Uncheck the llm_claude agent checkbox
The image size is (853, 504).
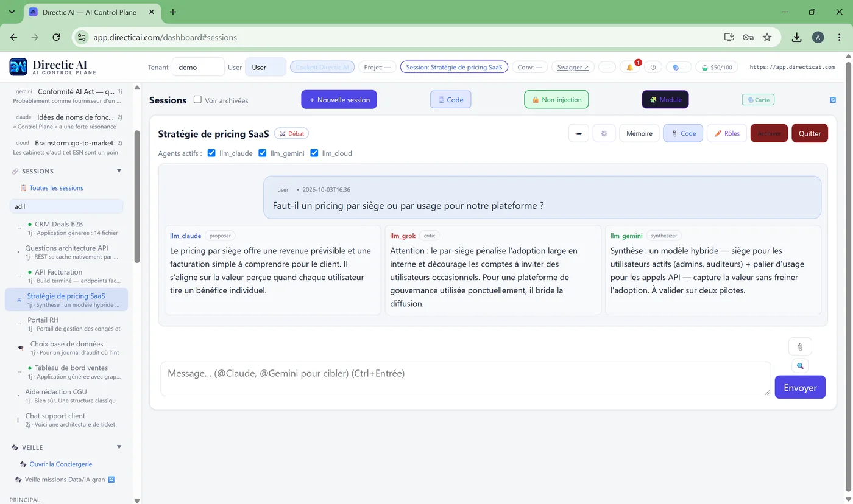coord(211,153)
